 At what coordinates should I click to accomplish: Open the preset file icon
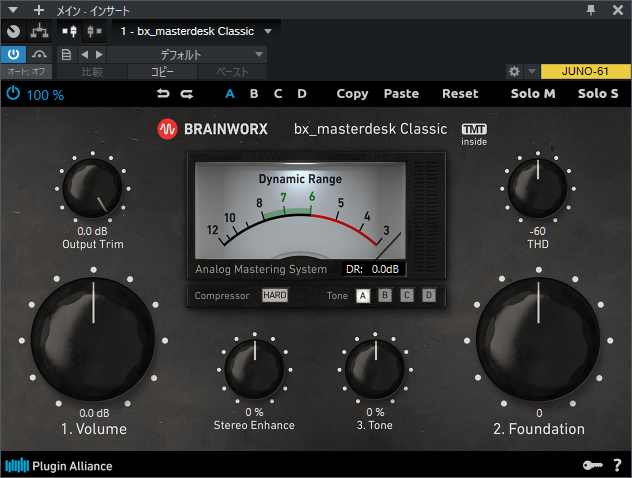67,54
